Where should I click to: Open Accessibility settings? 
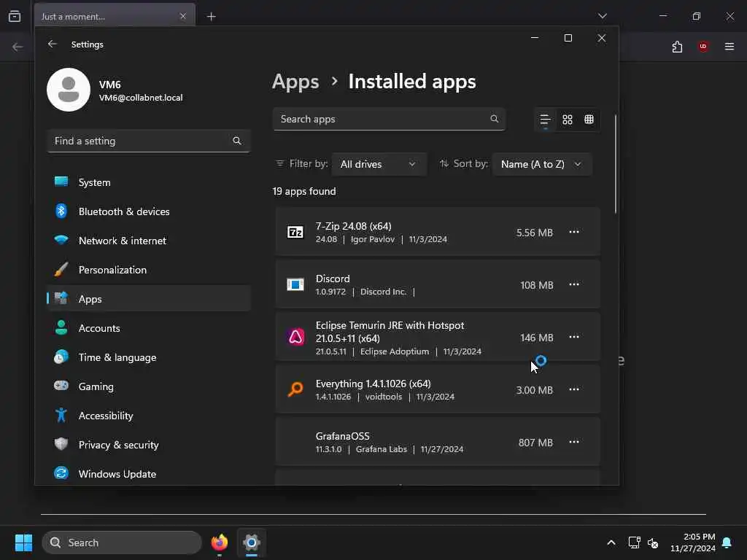point(149,416)
